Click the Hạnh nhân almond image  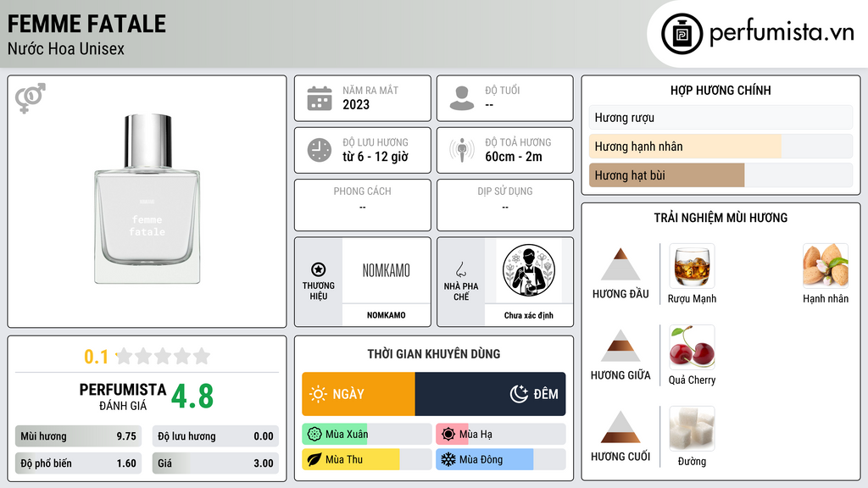pyautogui.click(x=826, y=266)
